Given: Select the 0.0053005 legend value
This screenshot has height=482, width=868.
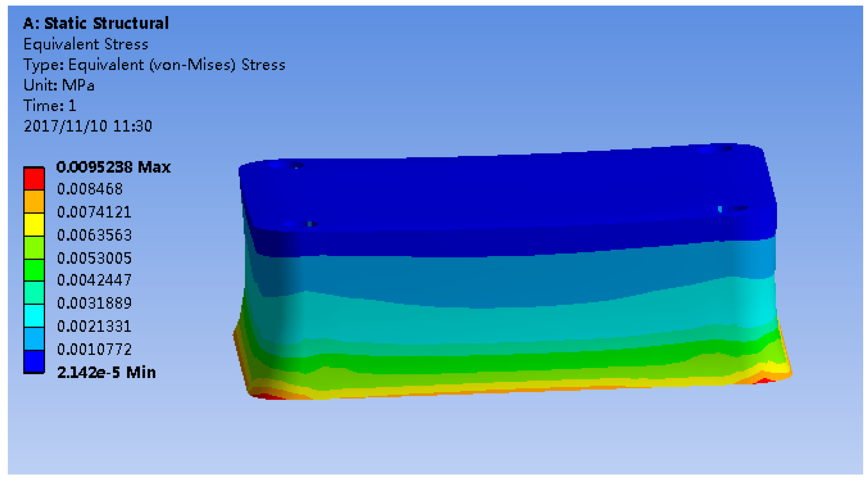Looking at the screenshot, I should (x=94, y=258).
